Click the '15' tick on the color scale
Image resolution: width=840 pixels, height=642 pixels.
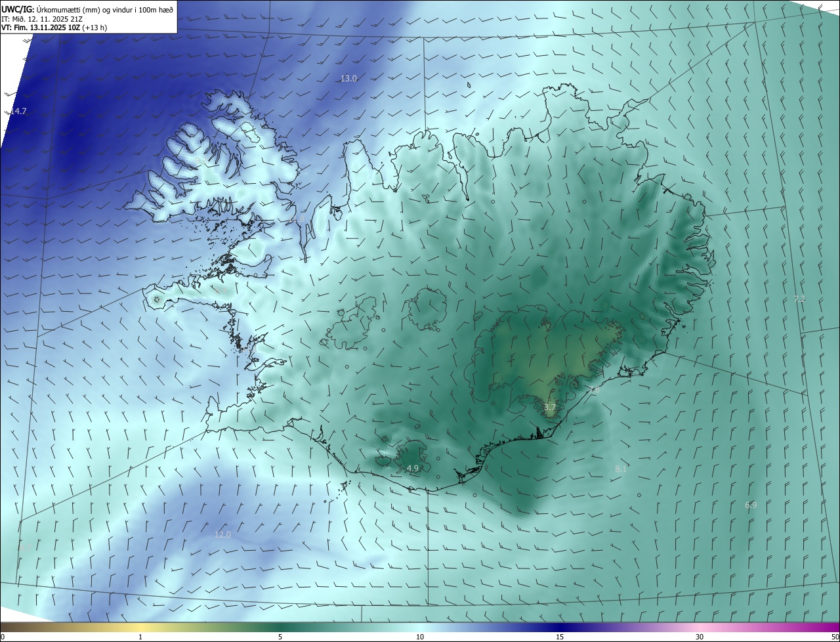pyautogui.click(x=560, y=637)
